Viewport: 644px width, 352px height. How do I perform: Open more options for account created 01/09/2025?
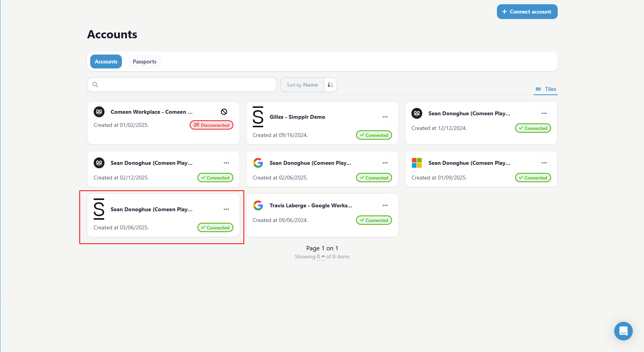(x=544, y=163)
